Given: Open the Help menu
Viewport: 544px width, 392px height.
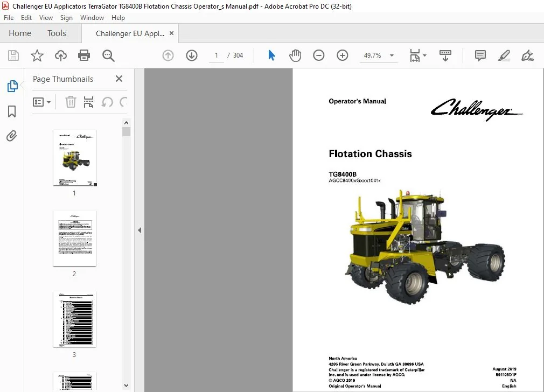Looking at the screenshot, I should [118, 18].
